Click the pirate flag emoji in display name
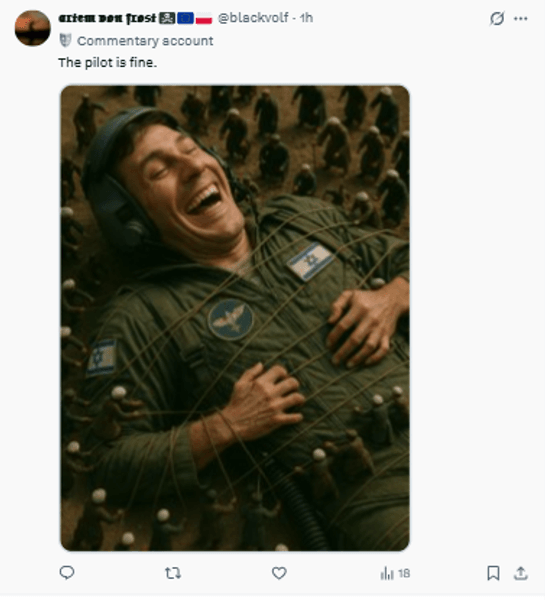Screen dimensions: 545x600 (x=167, y=18)
